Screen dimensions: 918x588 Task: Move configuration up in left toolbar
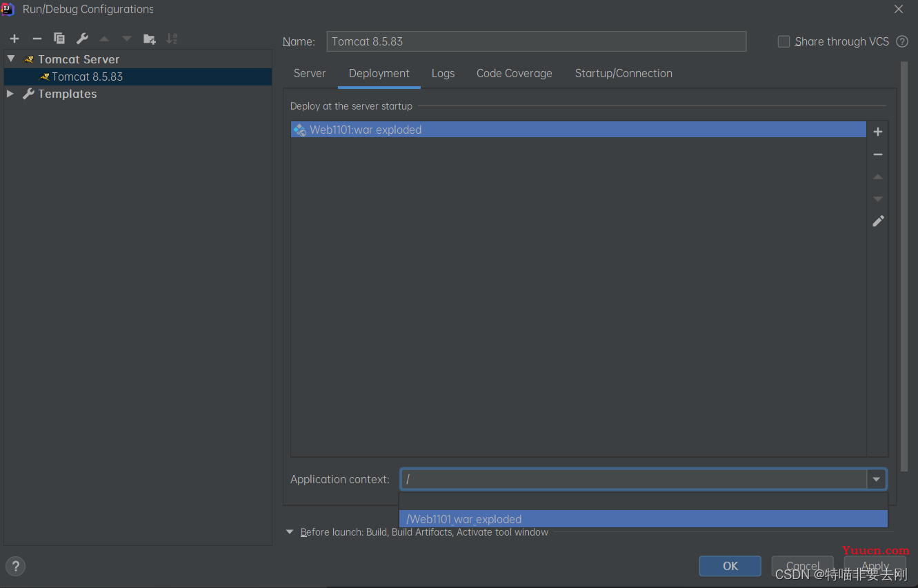104,39
